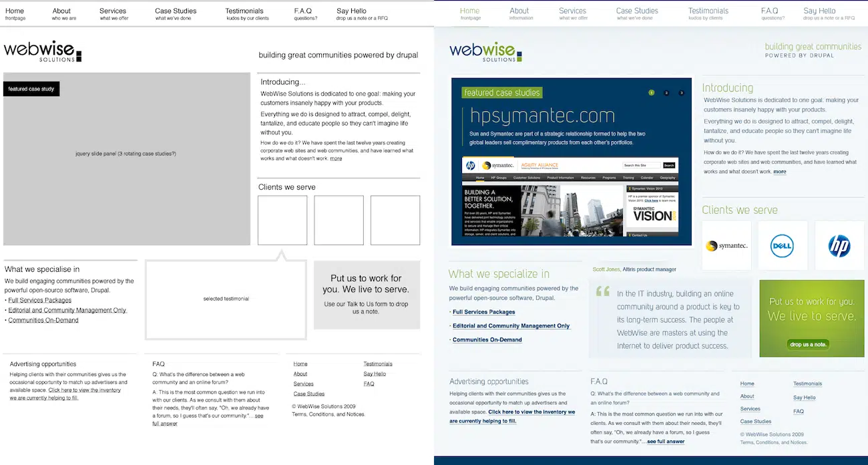
Task: Expand HP Groups in the screenshot navigation
Action: coord(498,178)
